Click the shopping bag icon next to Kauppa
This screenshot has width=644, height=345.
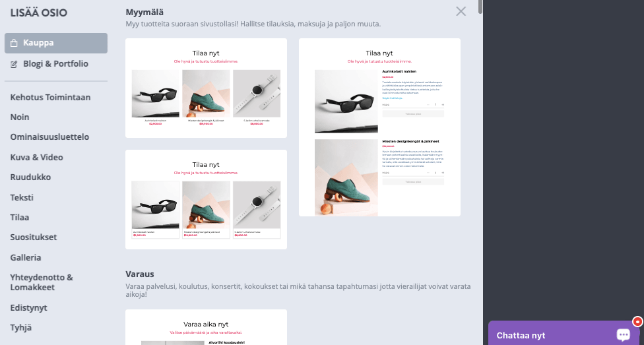point(14,43)
